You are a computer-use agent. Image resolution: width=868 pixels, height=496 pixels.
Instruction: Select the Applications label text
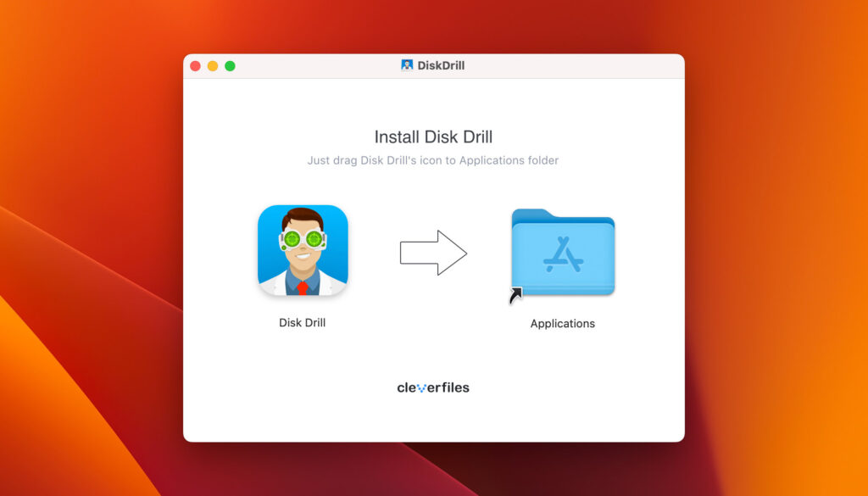562,323
